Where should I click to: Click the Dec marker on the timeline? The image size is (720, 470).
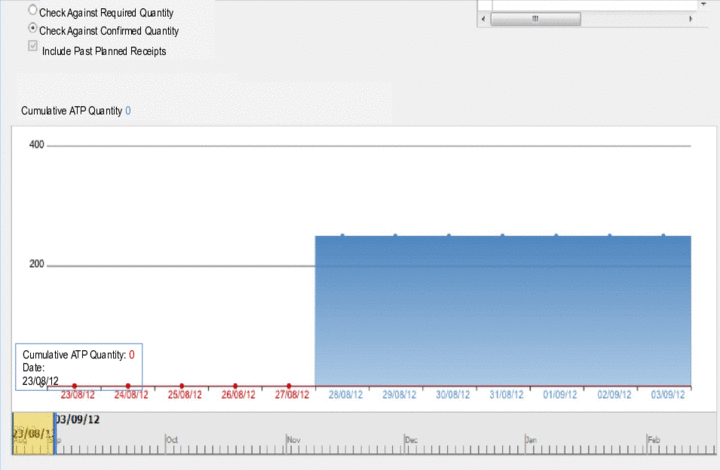tap(410, 439)
